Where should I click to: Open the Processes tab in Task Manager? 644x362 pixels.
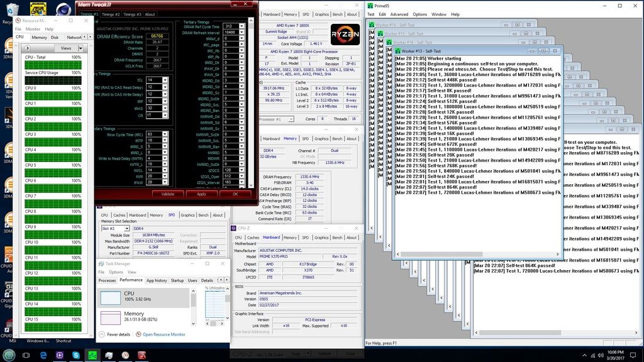(107, 280)
